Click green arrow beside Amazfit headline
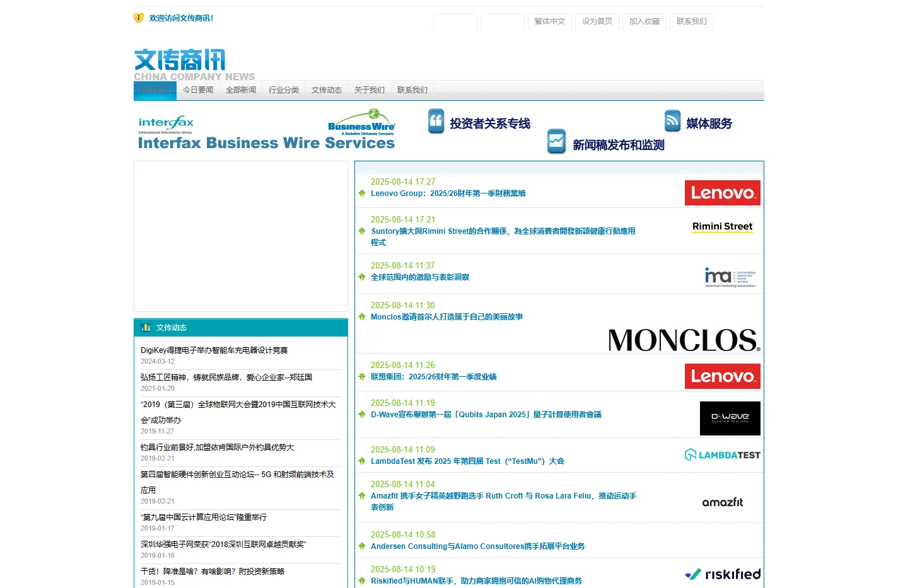The height and width of the screenshot is (588, 898). click(x=362, y=496)
